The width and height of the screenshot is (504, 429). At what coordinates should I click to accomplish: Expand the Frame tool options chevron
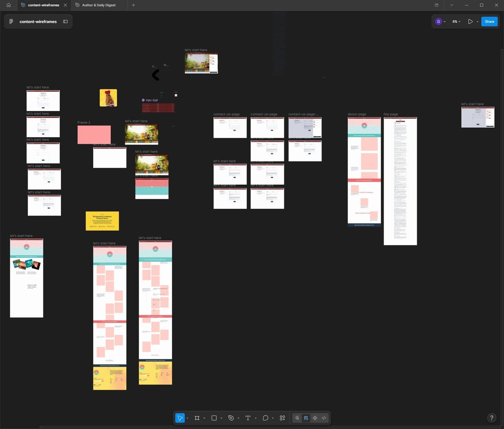coord(204,418)
